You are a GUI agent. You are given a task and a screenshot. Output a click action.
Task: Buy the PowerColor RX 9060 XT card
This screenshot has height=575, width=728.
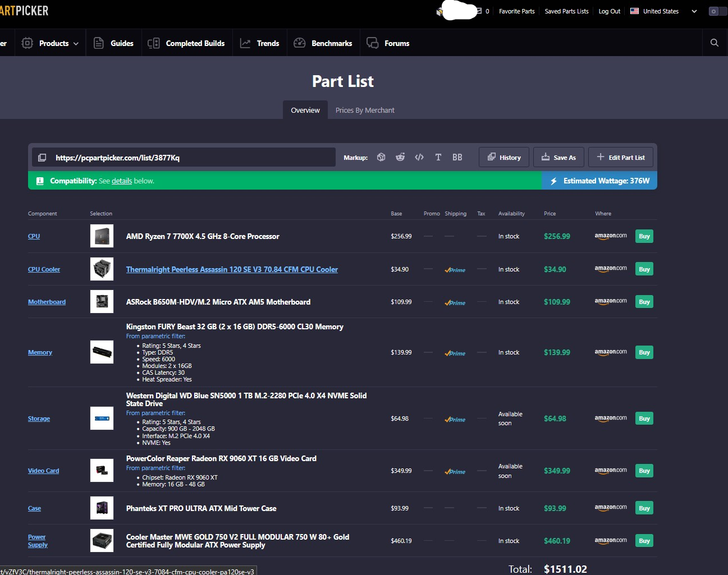tap(644, 471)
